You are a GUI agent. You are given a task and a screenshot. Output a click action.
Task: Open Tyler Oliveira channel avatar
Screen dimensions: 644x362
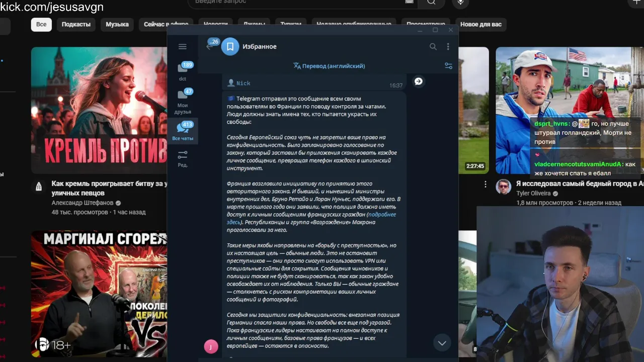coord(504,187)
